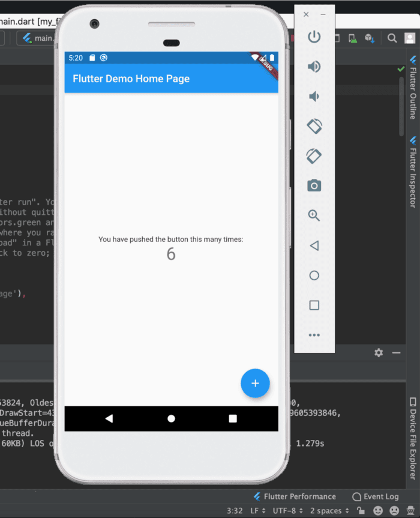
Task: Open the Event Log tool window
Action: coord(375,496)
